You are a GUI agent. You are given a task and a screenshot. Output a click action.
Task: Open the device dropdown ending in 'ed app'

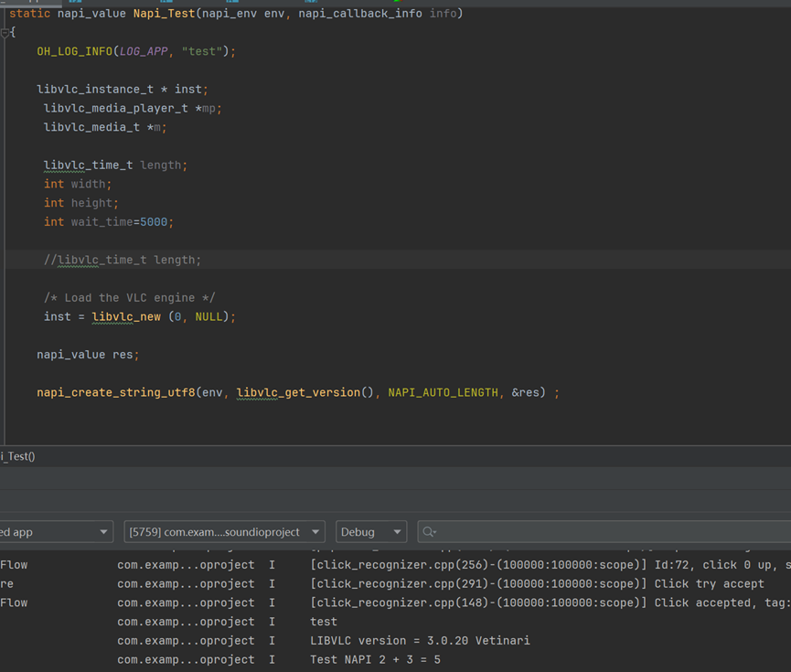[x=56, y=532]
